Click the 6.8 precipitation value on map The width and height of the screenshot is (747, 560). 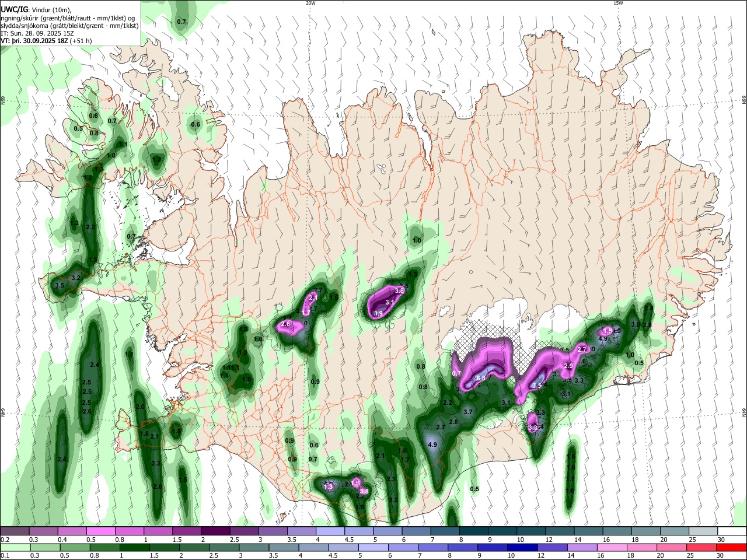480,378
